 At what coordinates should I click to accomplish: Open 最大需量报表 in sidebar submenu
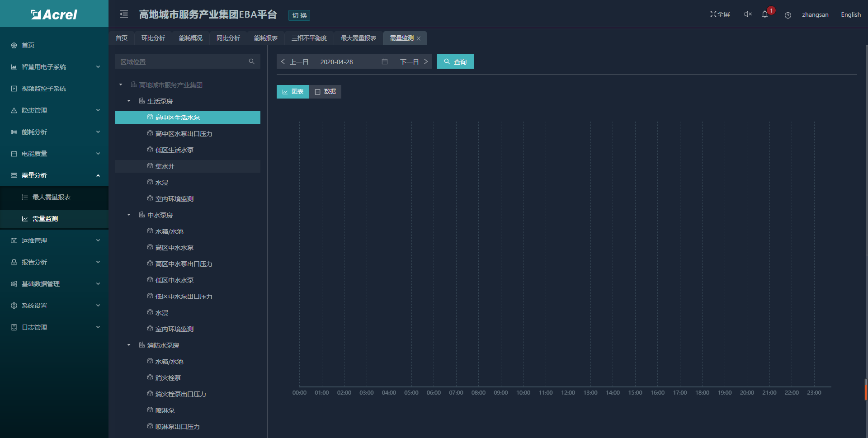(x=52, y=197)
